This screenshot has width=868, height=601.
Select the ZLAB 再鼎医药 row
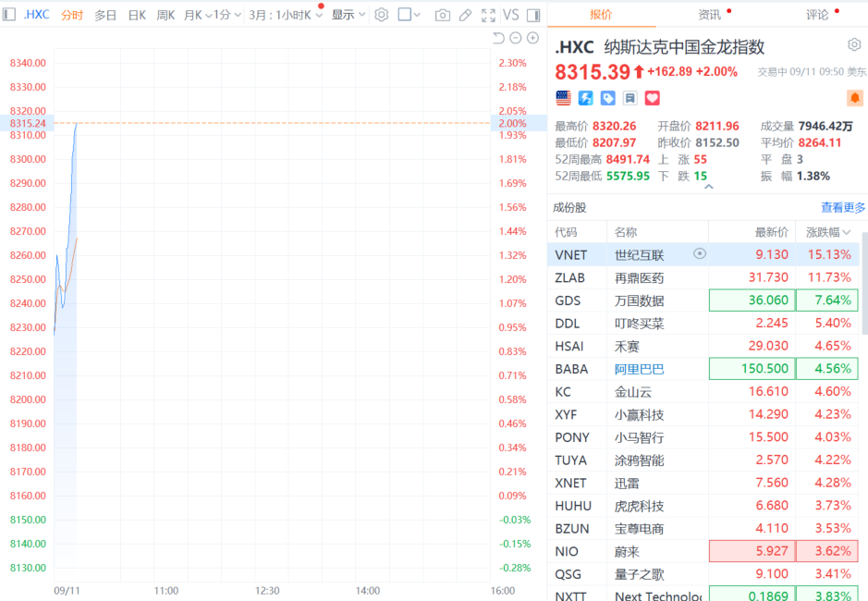[703, 277]
